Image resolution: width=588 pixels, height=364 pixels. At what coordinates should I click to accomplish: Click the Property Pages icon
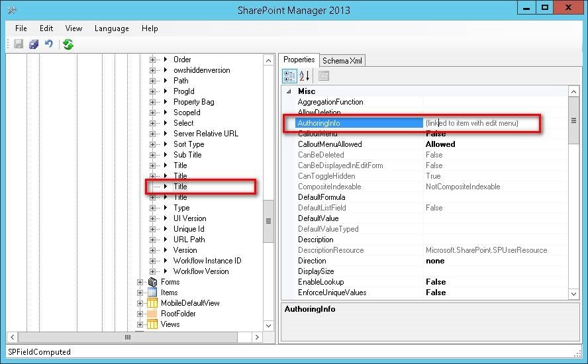click(324, 76)
